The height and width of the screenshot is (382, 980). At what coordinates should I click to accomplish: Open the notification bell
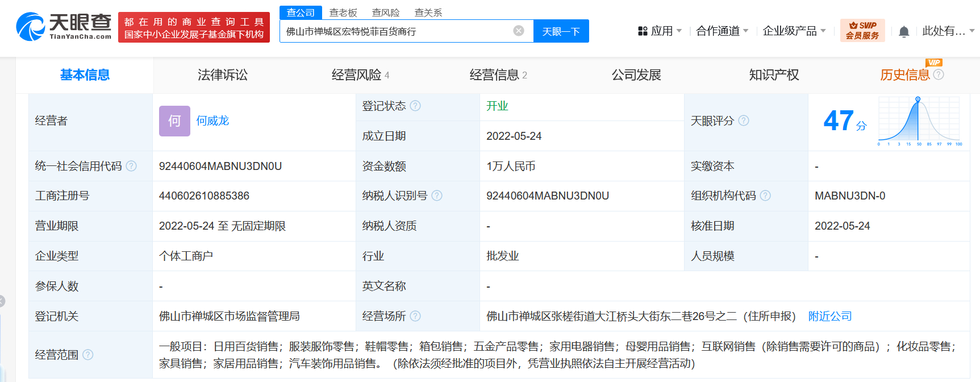[904, 31]
